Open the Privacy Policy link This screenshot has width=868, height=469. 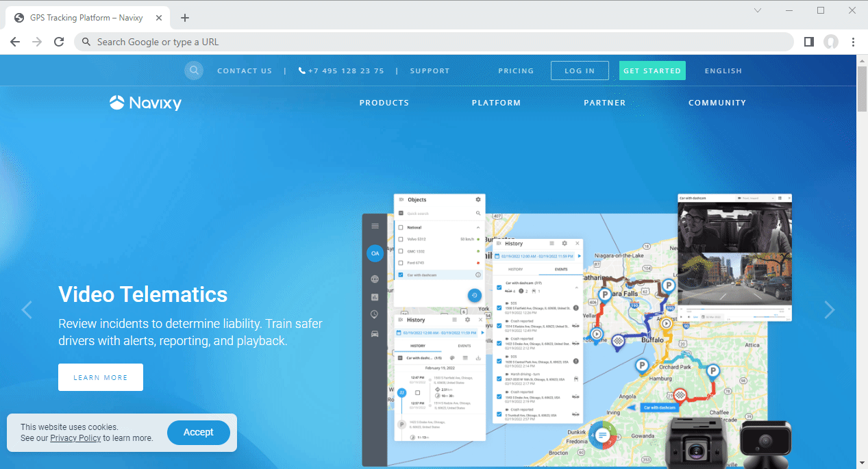[x=75, y=438]
